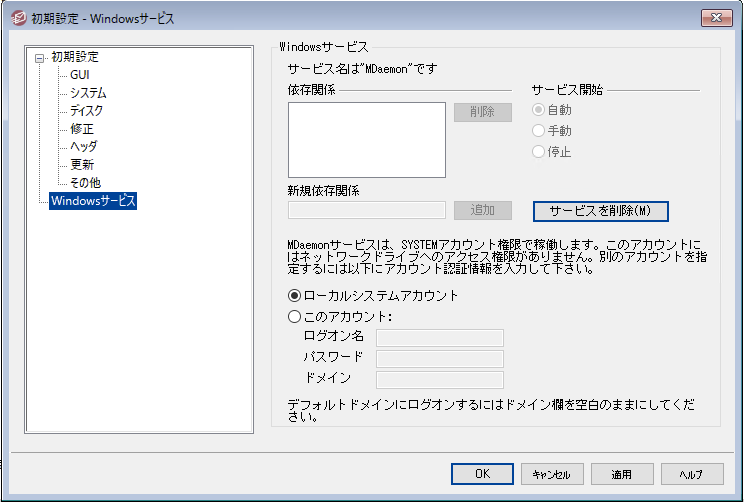The image size is (744, 502).
Task: Select the ローカルシステムアカウント radio button
Action: (x=294, y=295)
